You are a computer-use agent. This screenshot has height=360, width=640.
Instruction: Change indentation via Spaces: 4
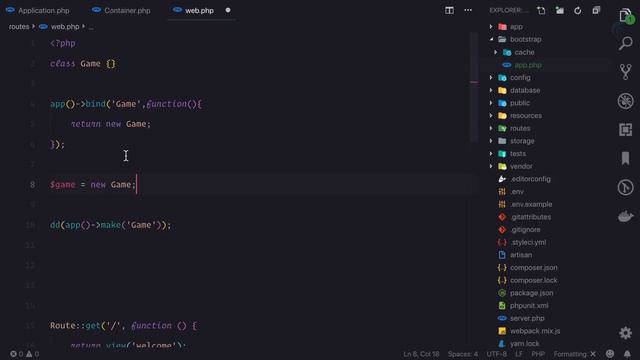click(463, 354)
